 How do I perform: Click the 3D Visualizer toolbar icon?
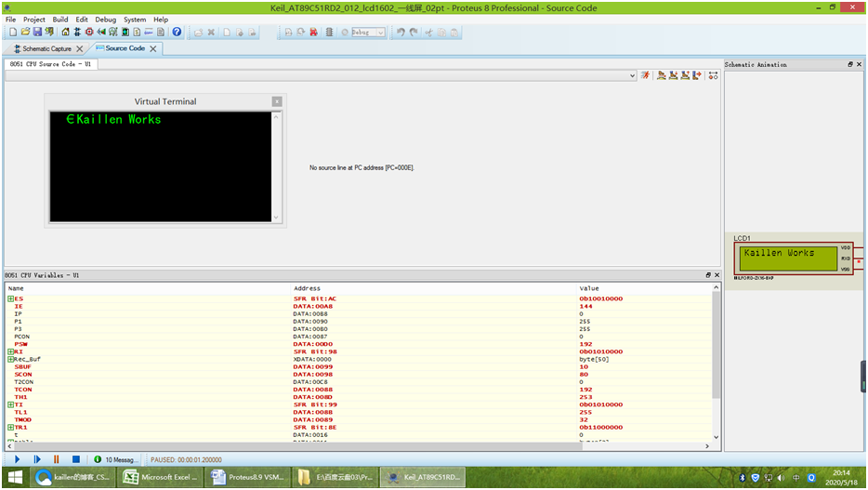pyautogui.click(x=101, y=33)
